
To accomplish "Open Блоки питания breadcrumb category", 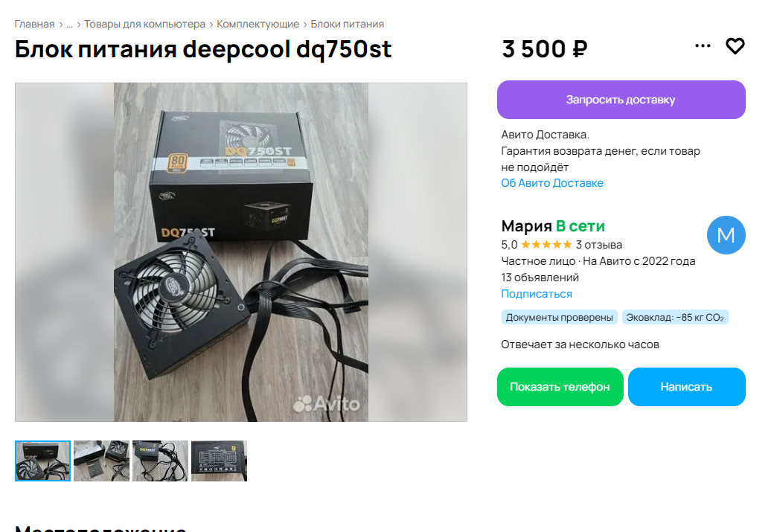I will [347, 24].
